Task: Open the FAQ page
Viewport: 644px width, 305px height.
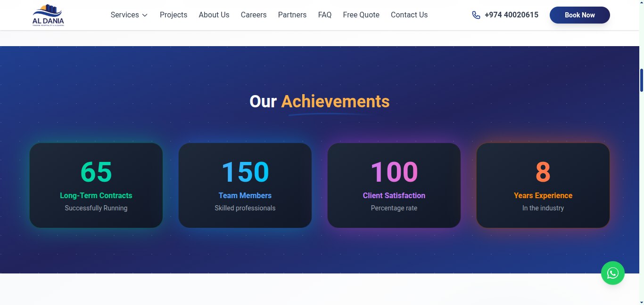Action: pos(325,15)
